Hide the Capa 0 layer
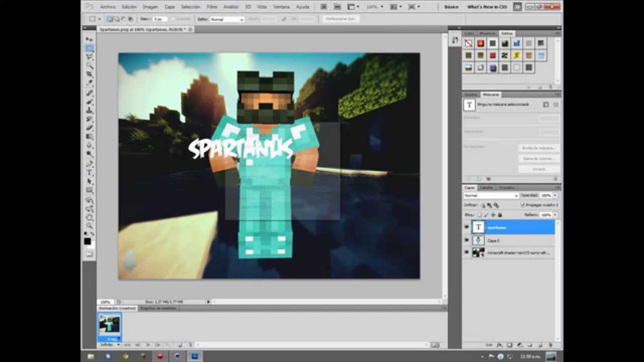The height and width of the screenshot is (362, 644). [x=466, y=240]
